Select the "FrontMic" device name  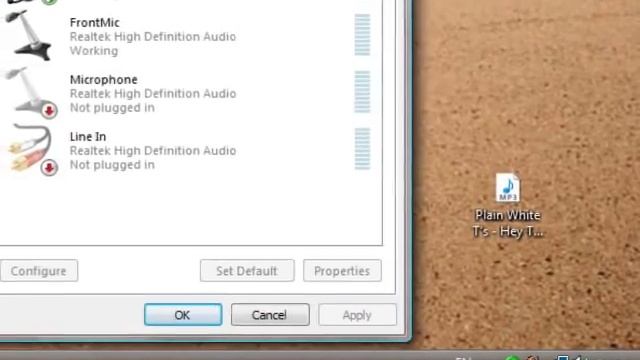coord(95,22)
